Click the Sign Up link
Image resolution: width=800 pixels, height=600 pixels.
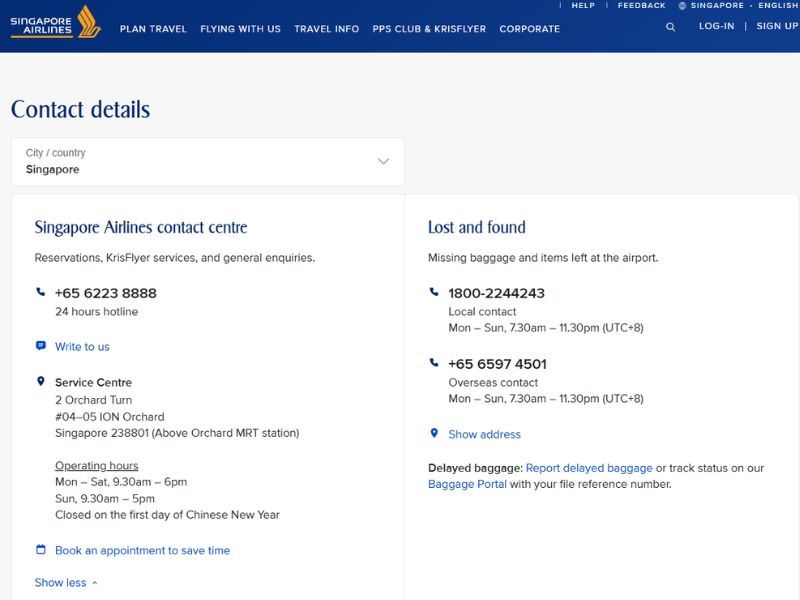[778, 26]
